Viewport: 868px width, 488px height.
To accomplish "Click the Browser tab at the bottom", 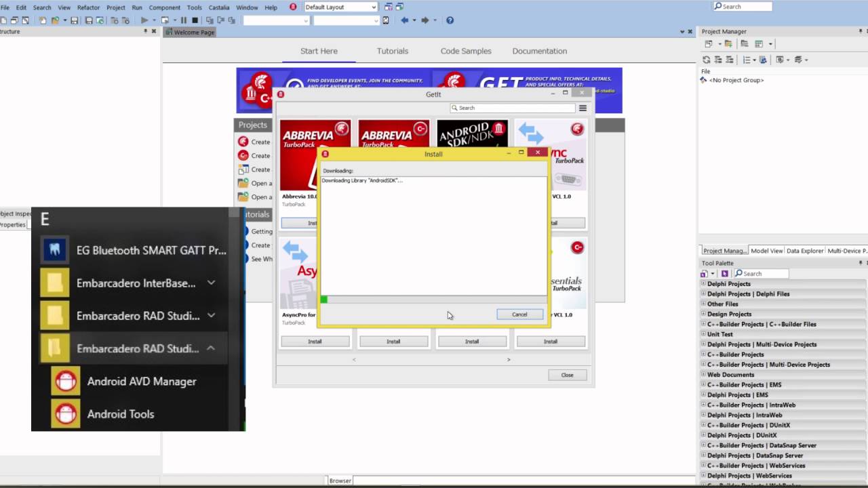I will 340,481.
